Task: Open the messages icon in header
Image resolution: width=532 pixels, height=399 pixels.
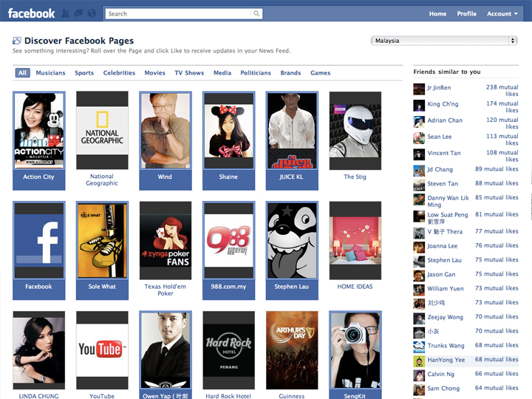Action: (x=78, y=13)
